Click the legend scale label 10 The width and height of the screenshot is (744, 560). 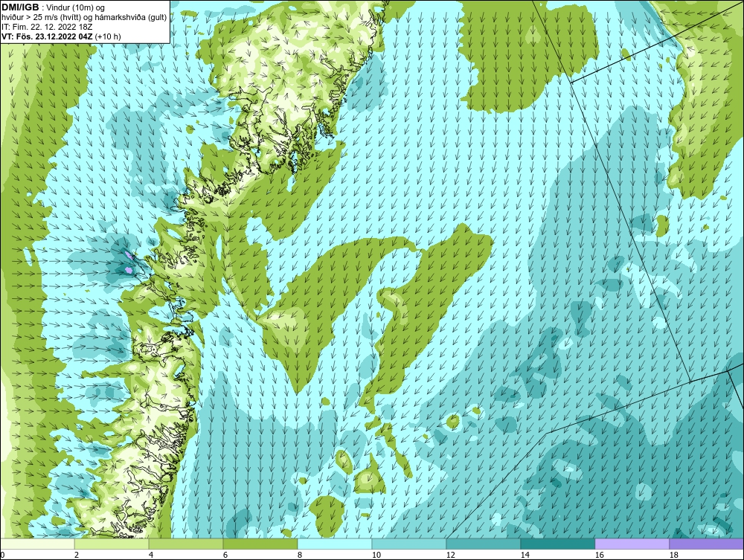(x=376, y=555)
